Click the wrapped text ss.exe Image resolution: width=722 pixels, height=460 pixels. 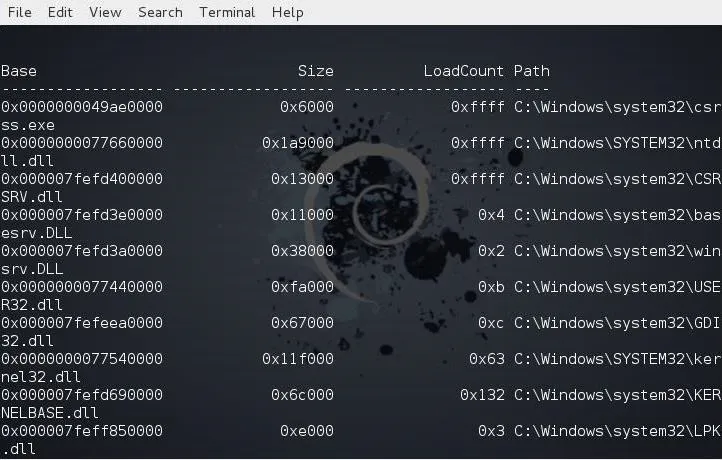coord(28,125)
